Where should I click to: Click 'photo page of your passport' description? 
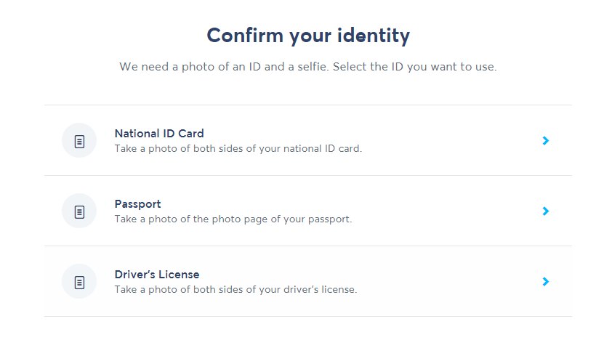pos(282,219)
